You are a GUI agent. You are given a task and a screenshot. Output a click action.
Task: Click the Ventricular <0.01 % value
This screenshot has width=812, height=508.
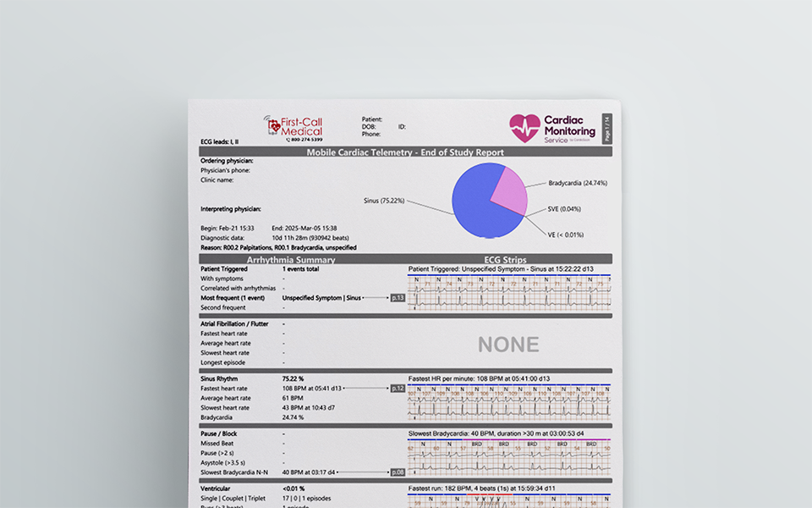point(294,489)
